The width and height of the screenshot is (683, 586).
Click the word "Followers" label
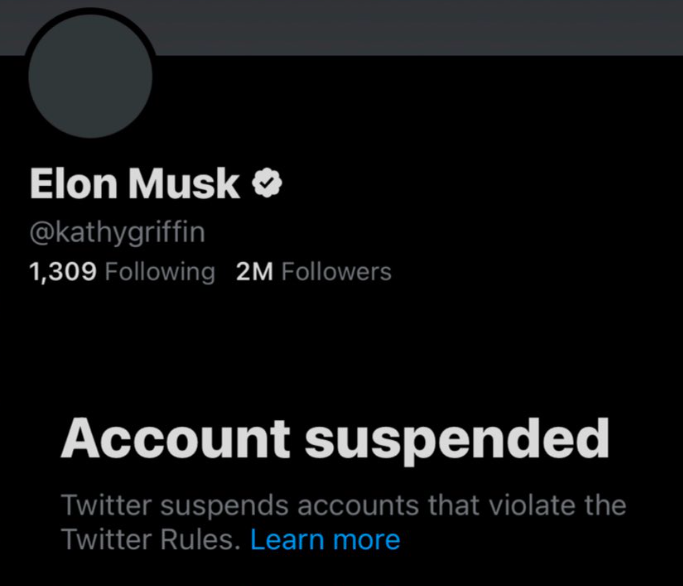337,272
